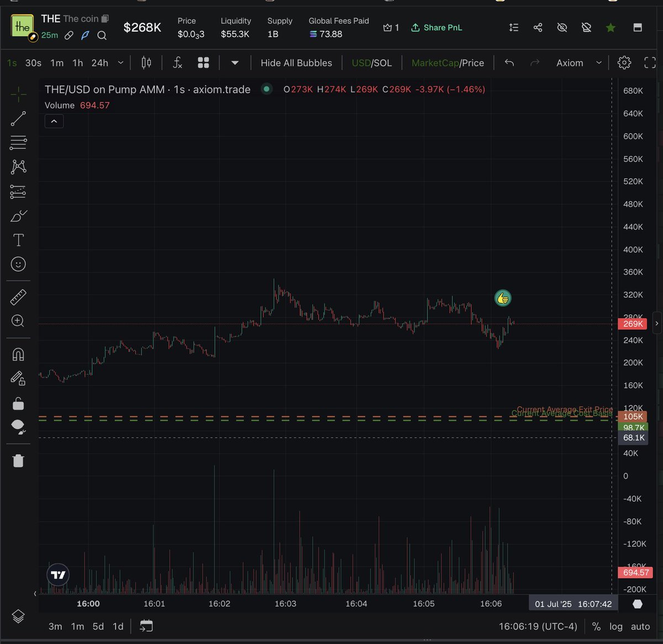This screenshot has height=644, width=663.
Task: Select the Text annotation tool
Action: click(18, 240)
